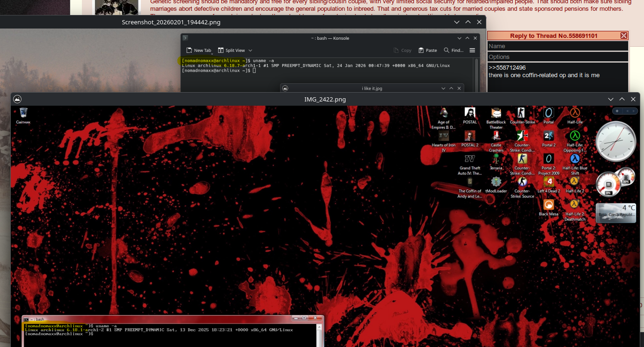
Task: Open the Half-Life 2: Deathmatch shortcut
Action: 575,210
